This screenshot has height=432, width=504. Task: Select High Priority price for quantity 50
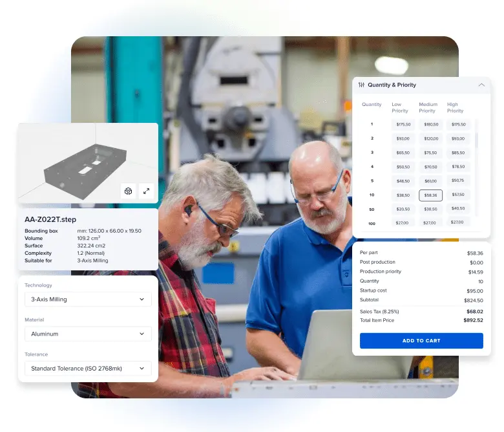click(458, 208)
